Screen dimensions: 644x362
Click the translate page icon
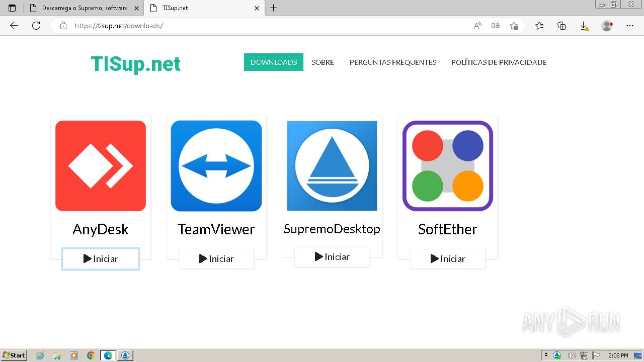click(x=496, y=26)
